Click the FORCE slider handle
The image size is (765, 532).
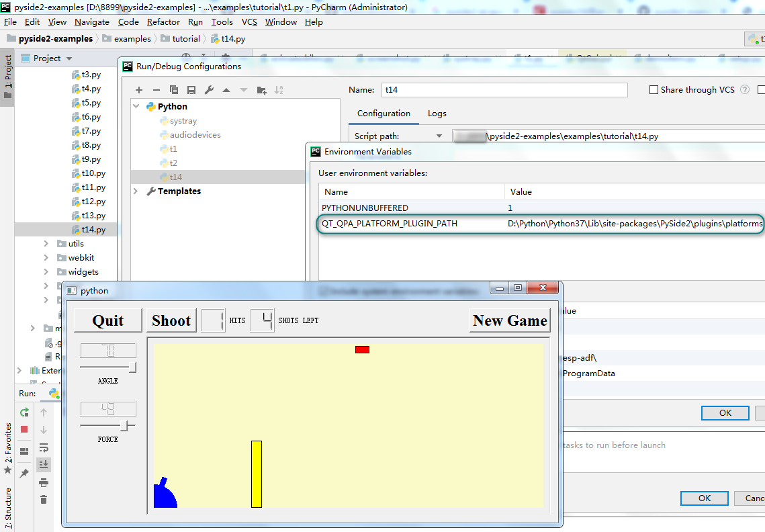click(125, 426)
